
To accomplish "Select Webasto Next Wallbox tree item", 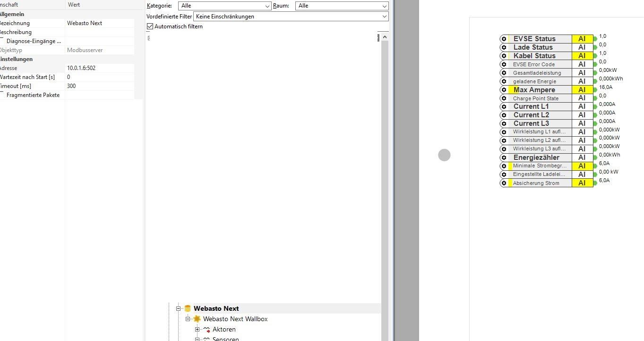I will pyautogui.click(x=235, y=319).
